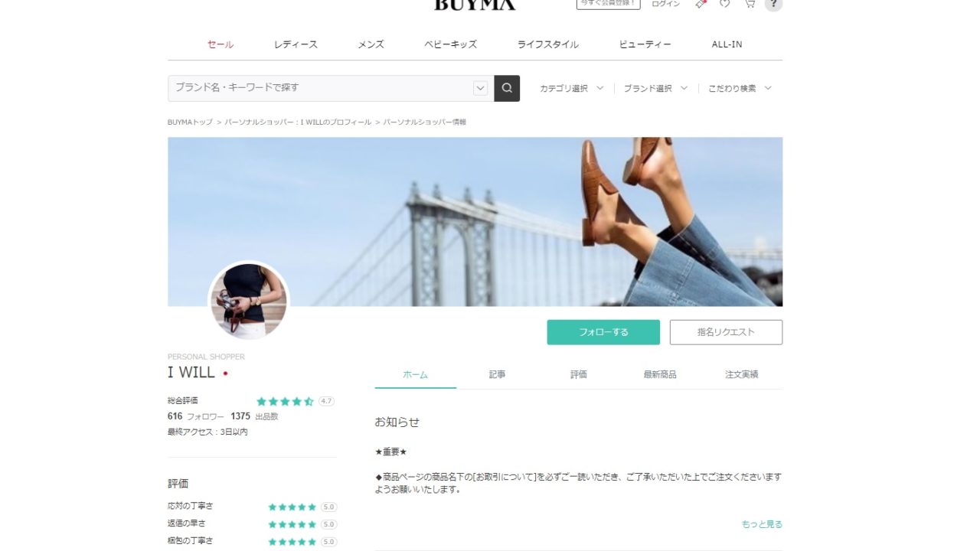Open the セール menu
This screenshot has height=551, width=980.
(x=220, y=44)
